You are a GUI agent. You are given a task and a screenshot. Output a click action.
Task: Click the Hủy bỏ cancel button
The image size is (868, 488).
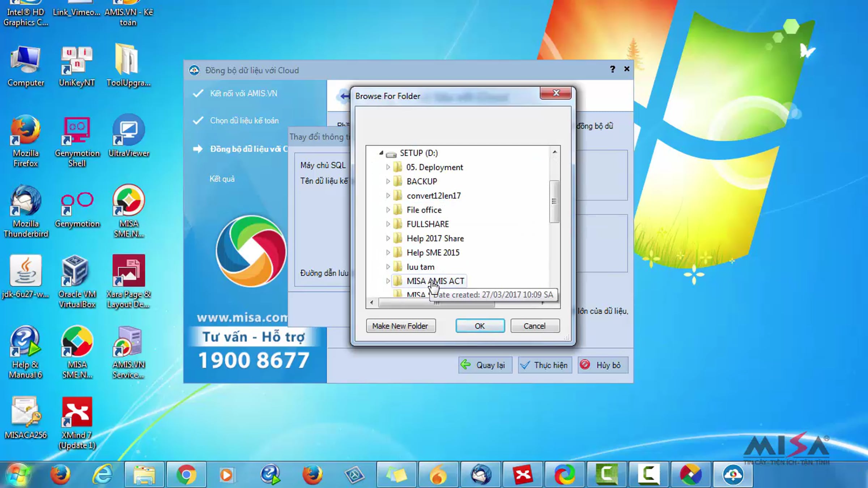pos(603,365)
